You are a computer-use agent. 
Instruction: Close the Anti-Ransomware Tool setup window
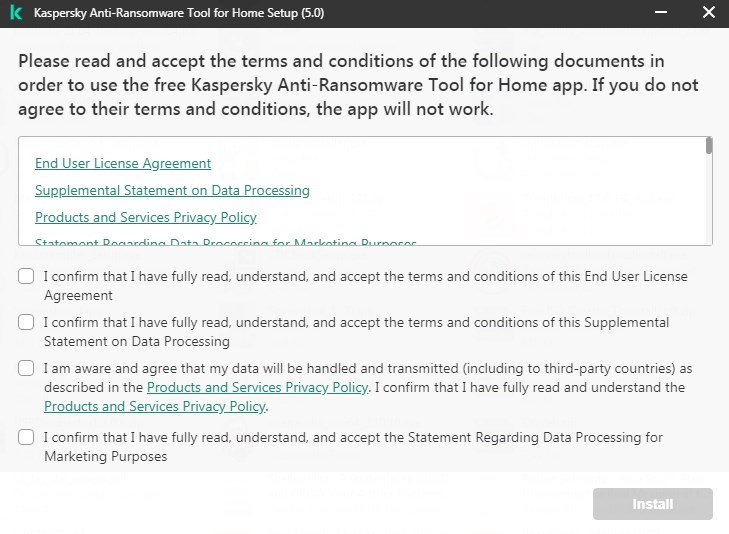(708, 14)
